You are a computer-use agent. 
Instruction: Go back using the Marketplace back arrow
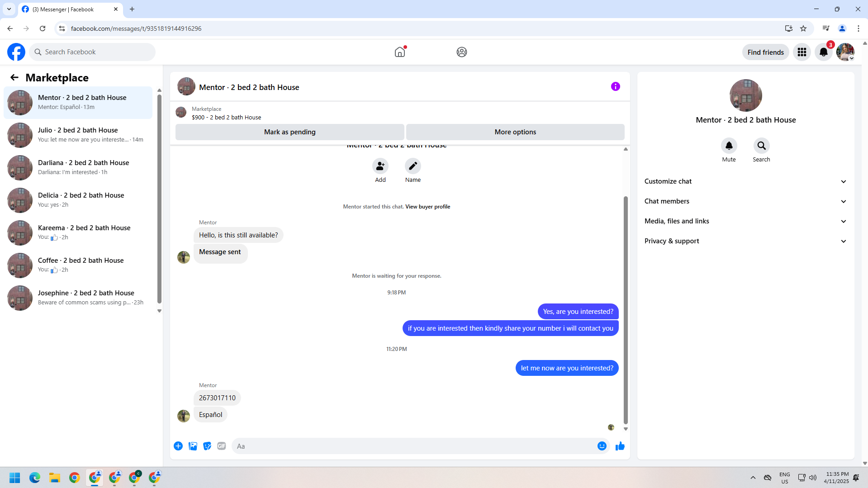[x=14, y=78]
